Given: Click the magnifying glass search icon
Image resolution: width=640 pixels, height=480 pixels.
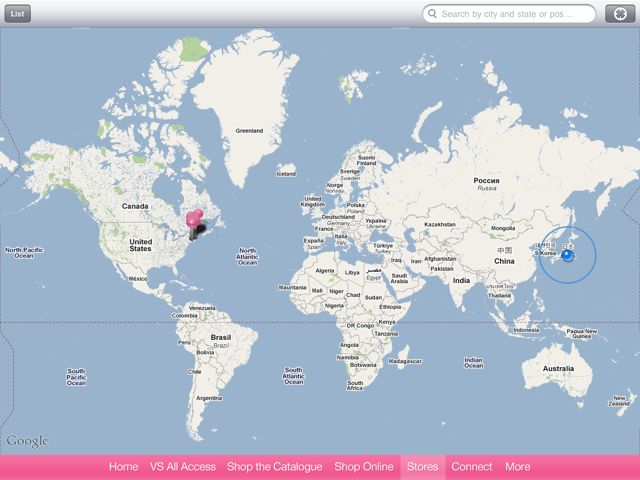Looking at the screenshot, I should click(432, 13).
